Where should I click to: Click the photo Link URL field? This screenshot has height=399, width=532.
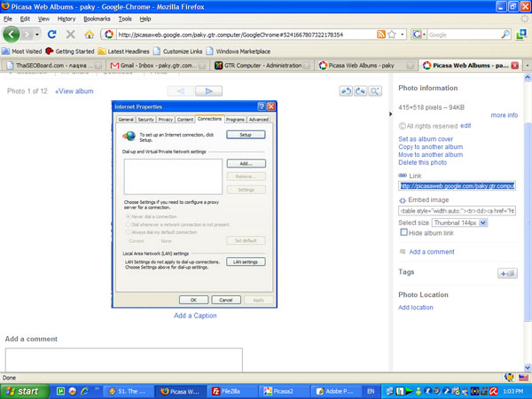(457, 186)
